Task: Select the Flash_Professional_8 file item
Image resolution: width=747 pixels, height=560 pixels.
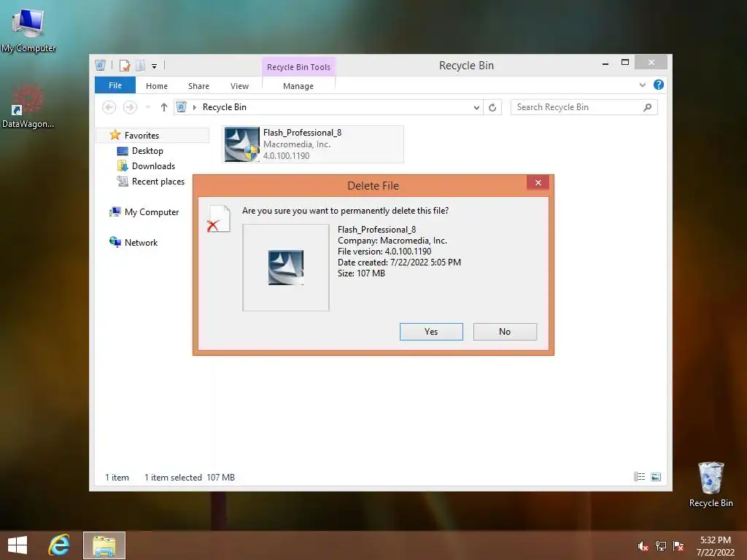Action: coord(312,144)
